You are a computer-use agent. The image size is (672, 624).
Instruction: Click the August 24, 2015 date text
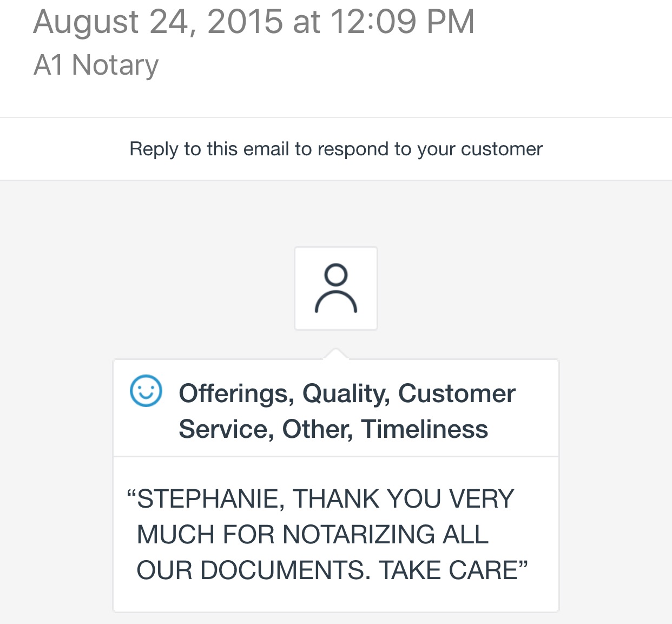coord(158,22)
